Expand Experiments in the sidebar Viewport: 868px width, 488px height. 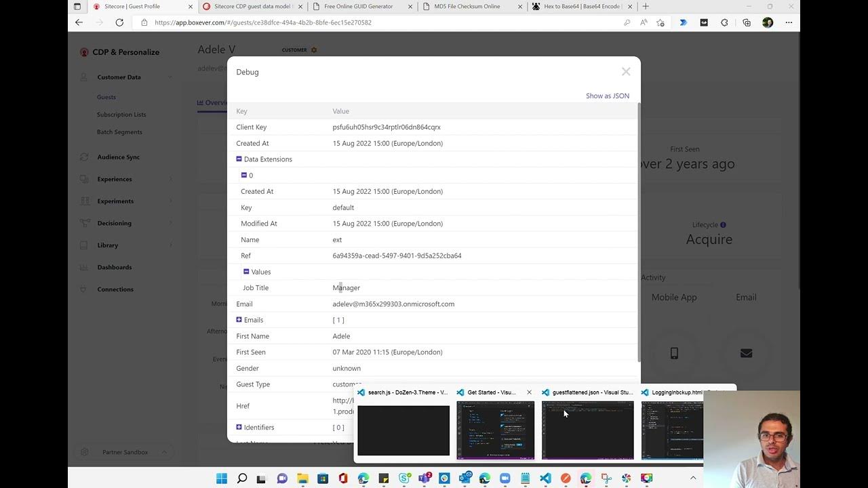pos(115,201)
